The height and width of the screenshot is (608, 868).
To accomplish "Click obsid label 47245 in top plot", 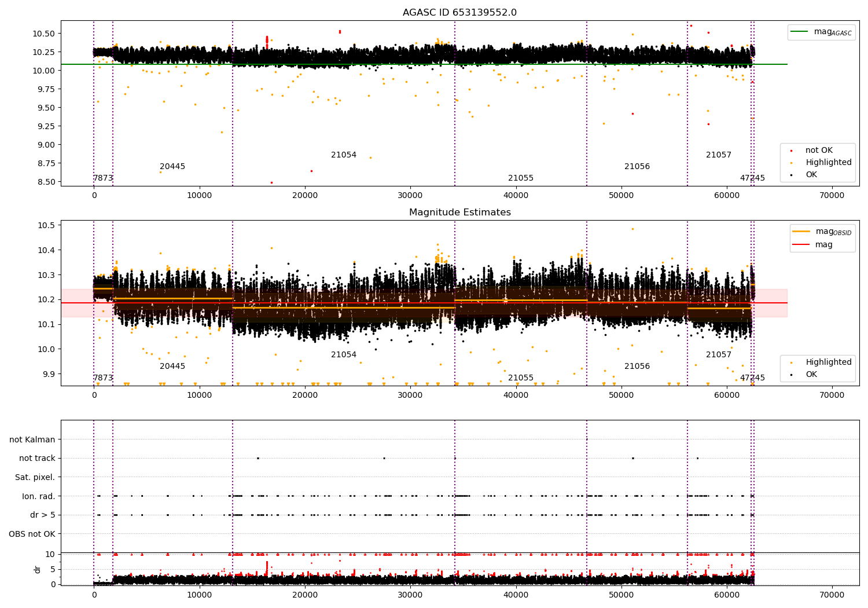I will (x=752, y=178).
